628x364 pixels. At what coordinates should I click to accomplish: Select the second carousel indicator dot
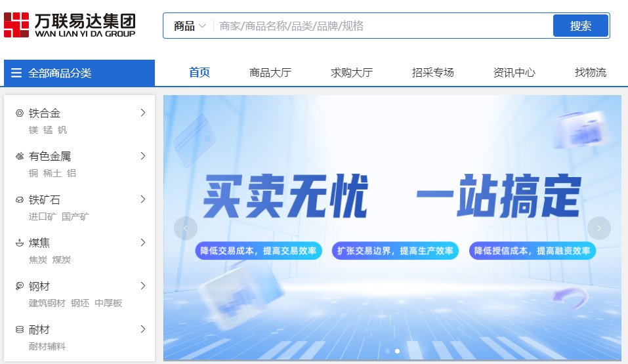pyautogui.click(x=397, y=351)
